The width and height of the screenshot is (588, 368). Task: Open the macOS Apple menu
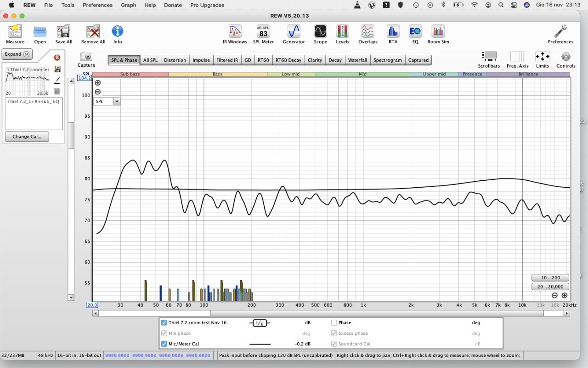pos(11,5)
